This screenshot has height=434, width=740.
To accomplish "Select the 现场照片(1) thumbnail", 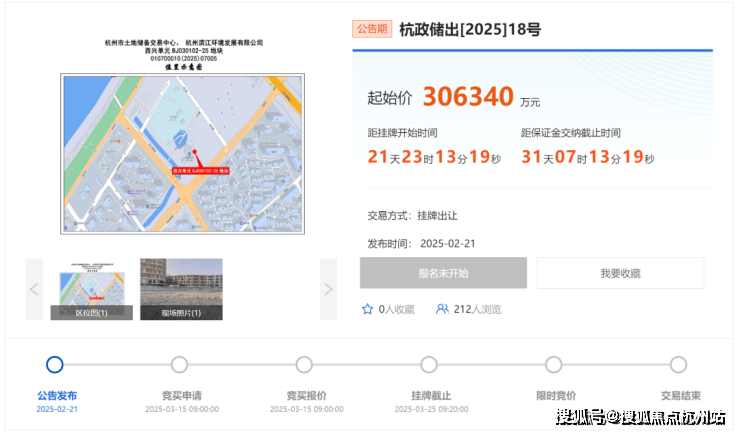I will [x=181, y=289].
